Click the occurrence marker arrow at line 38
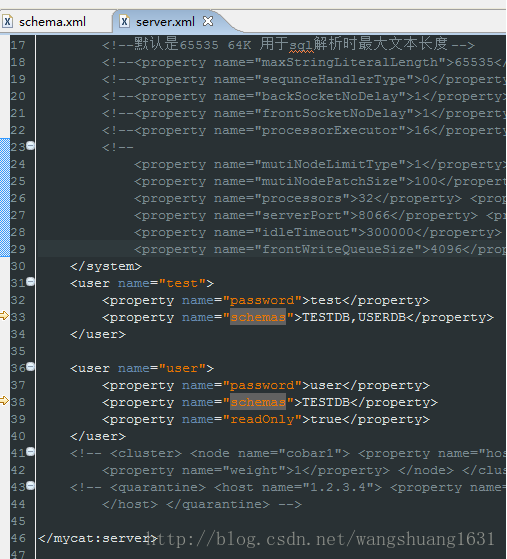The image size is (507, 559). point(4,400)
